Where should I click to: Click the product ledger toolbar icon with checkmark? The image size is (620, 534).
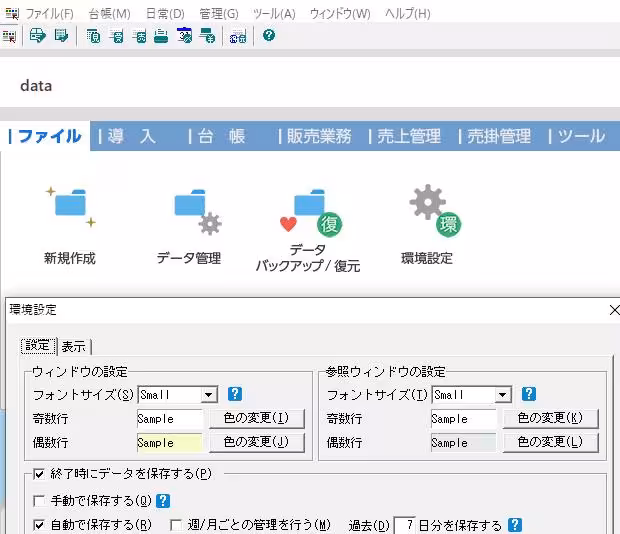click(x=61, y=36)
